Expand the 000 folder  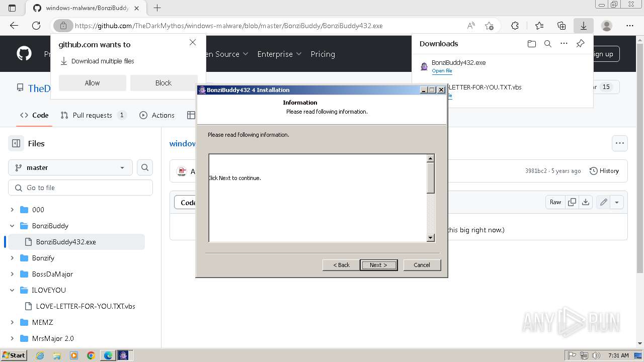[13, 210]
